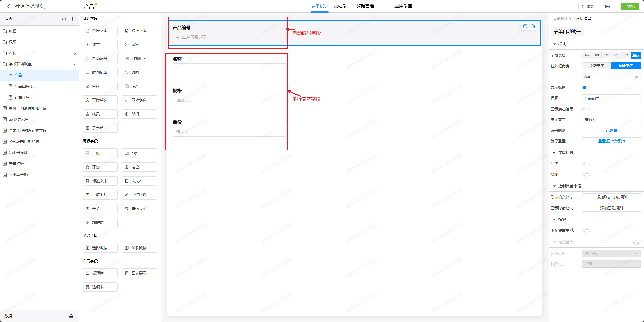Screen dimensions: 644x322
Task: Set field width to 1/2
Action: pyautogui.click(x=606, y=55)
